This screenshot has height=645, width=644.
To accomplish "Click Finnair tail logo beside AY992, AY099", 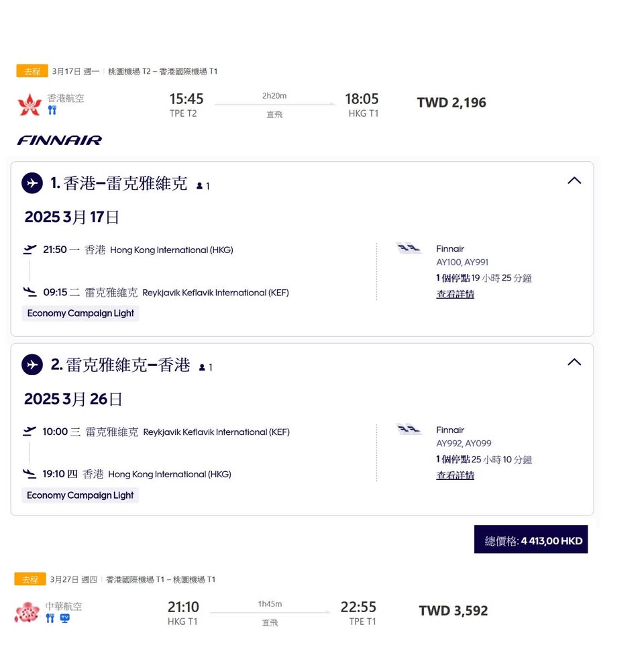I will pyautogui.click(x=409, y=430).
